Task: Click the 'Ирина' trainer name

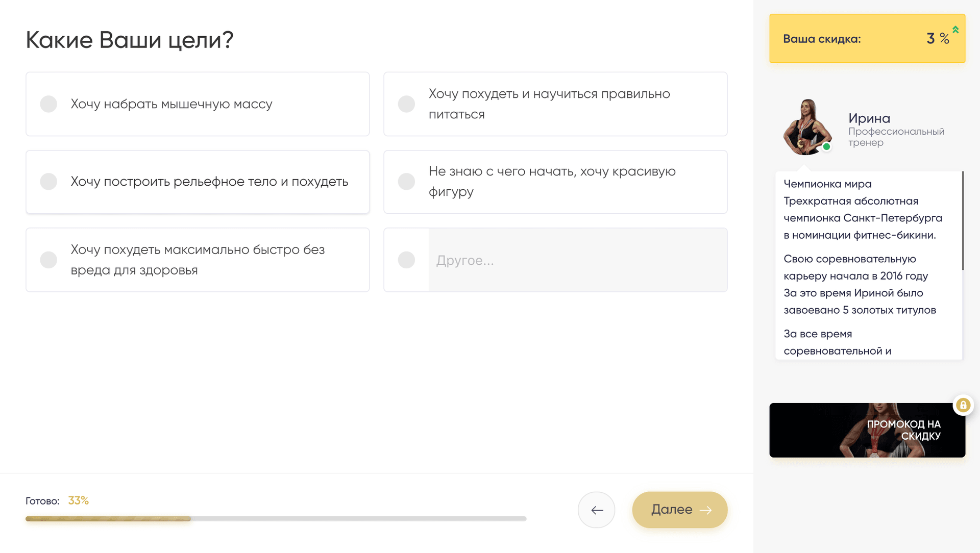Action: click(x=869, y=118)
